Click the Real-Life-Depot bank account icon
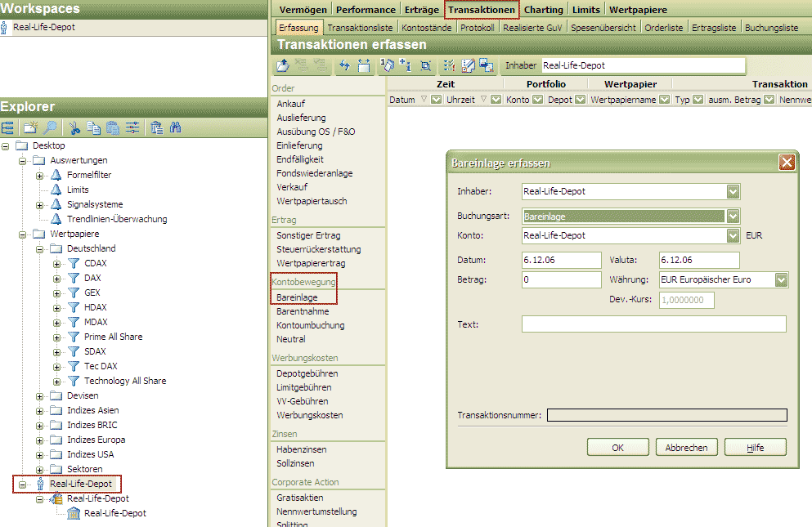This screenshot has height=527, width=812. 74,513
